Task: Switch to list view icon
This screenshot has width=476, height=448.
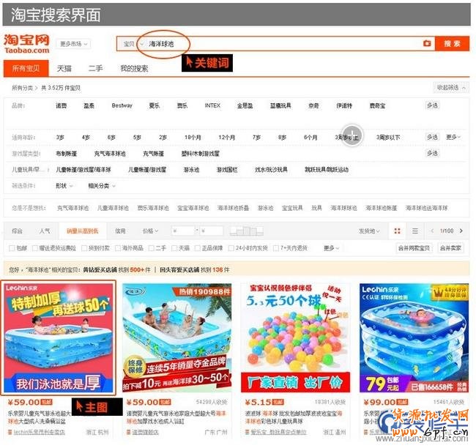Action: [x=415, y=231]
